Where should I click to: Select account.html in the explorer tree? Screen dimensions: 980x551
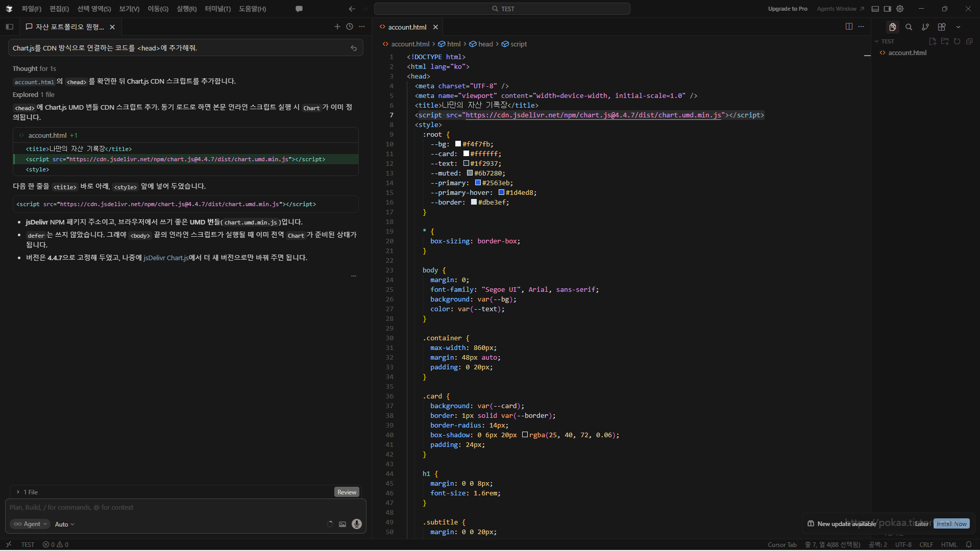pyautogui.click(x=907, y=53)
